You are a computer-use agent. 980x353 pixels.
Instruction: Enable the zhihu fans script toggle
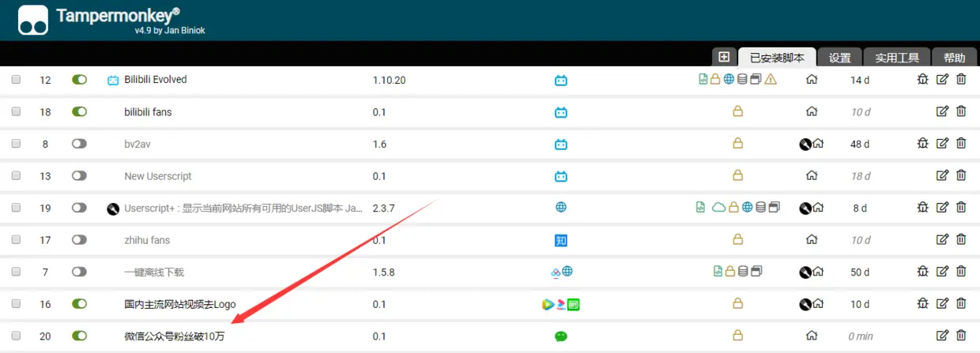click(79, 240)
